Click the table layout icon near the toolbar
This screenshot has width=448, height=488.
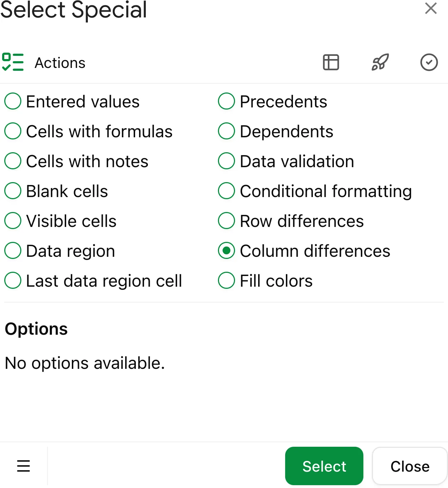tap(331, 62)
